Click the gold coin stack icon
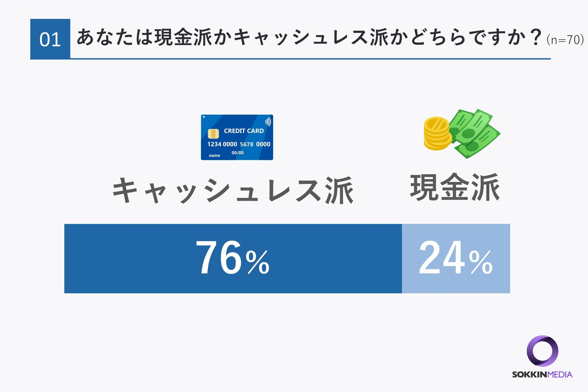Image resolution: width=588 pixels, height=392 pixels. (438, 134)
